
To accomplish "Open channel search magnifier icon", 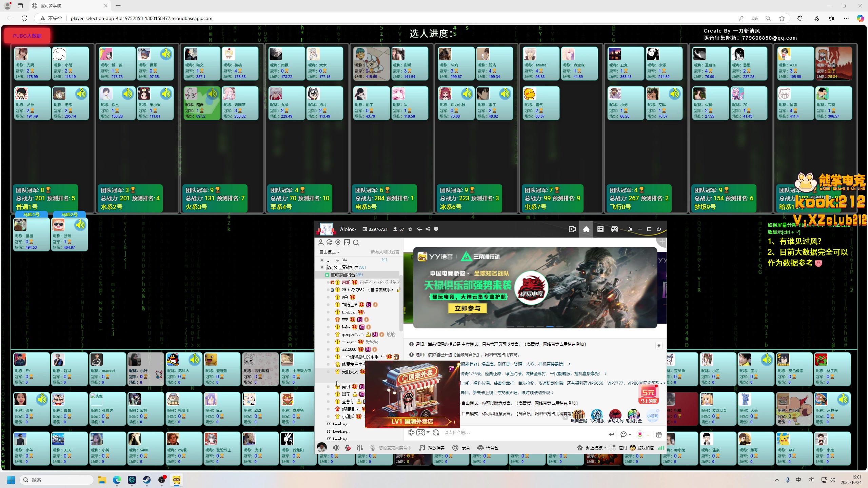I will (356, 243).
